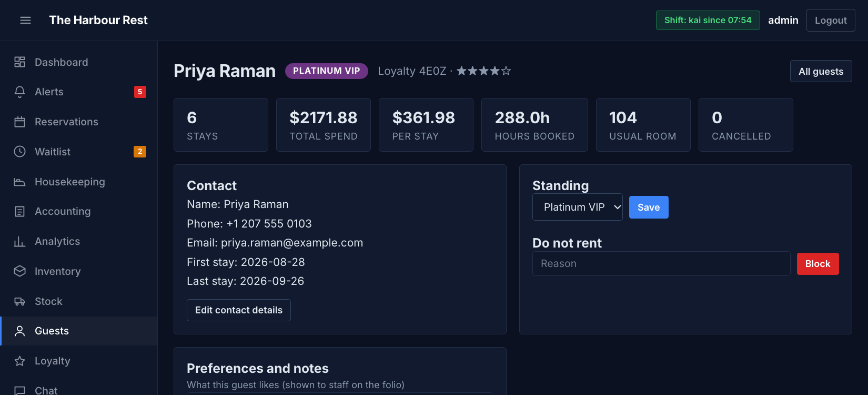Click the Alerts bell icon
The height and width of the screenshot is (395, 868).
click(19, 92)
